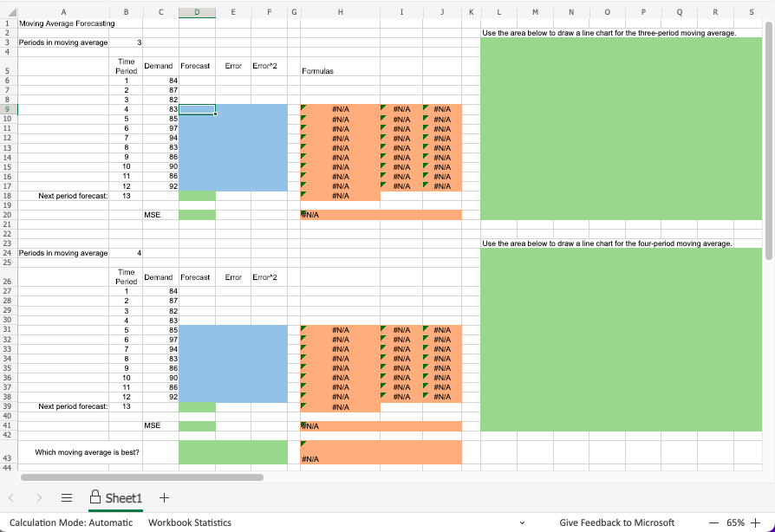Select green MSE cell D41

pos(197,425)
